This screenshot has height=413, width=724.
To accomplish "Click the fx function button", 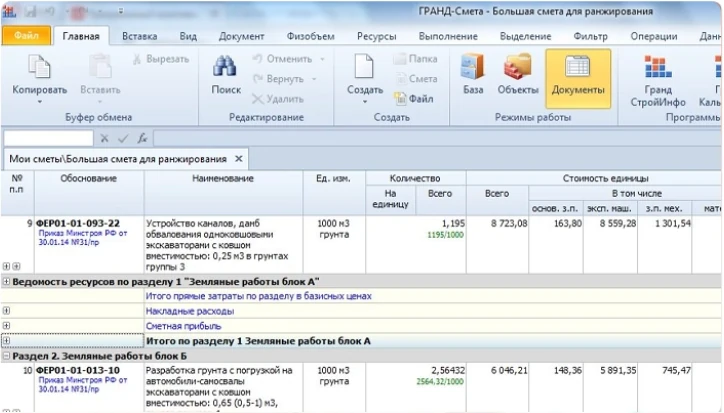I will click(142, 138).
